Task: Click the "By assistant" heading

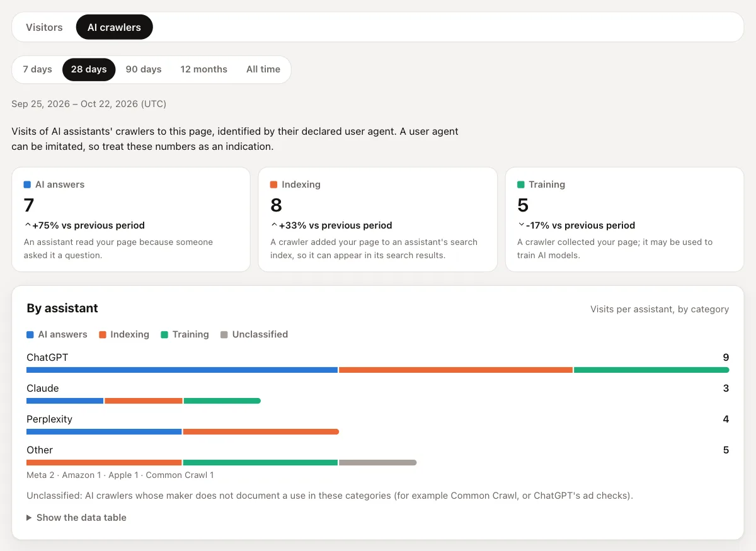Action: (62, 308)
